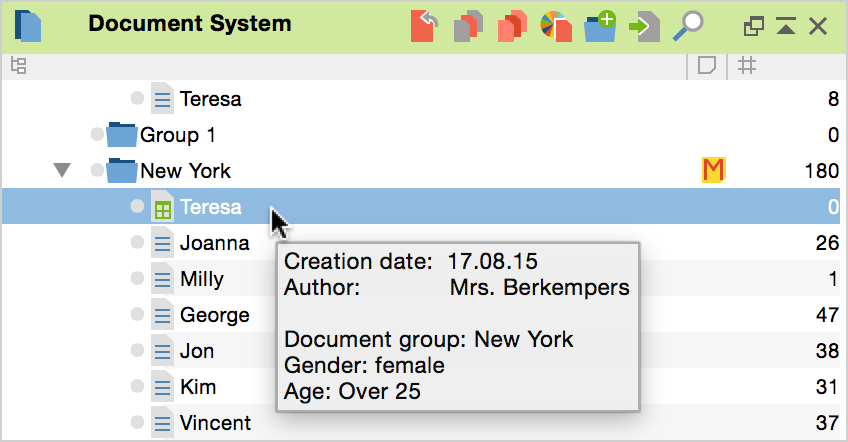Click the memo column header icon
Image resolution: width=848 pixels, height=442 pixels.
(707, 66)
